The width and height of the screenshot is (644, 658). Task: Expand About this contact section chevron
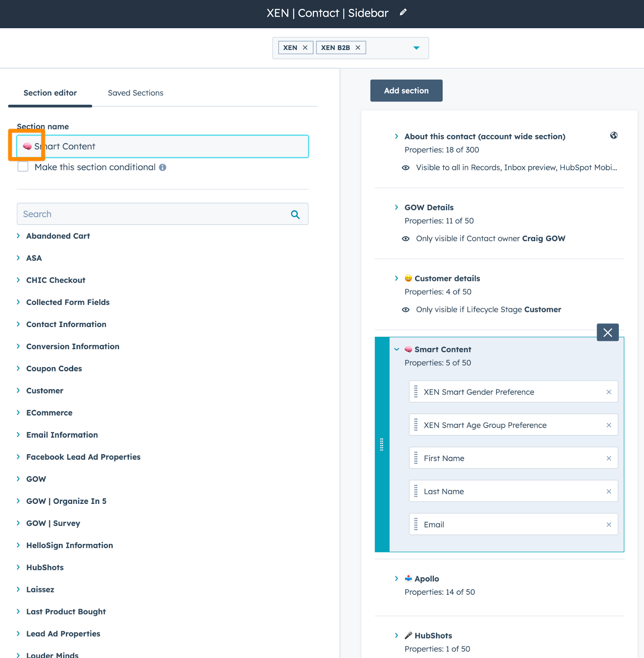point(396,136)
